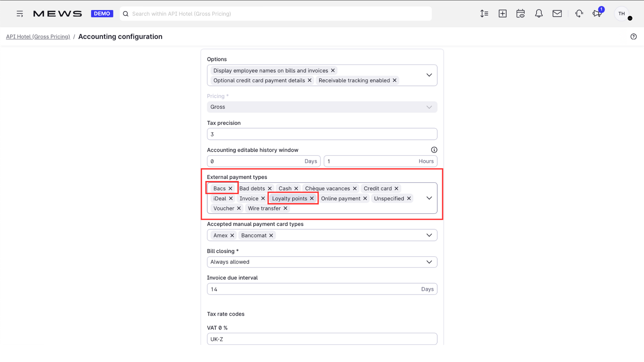Expand External payment types dropdown
Viewport: 644px width, 362px height.
[429, 198]
